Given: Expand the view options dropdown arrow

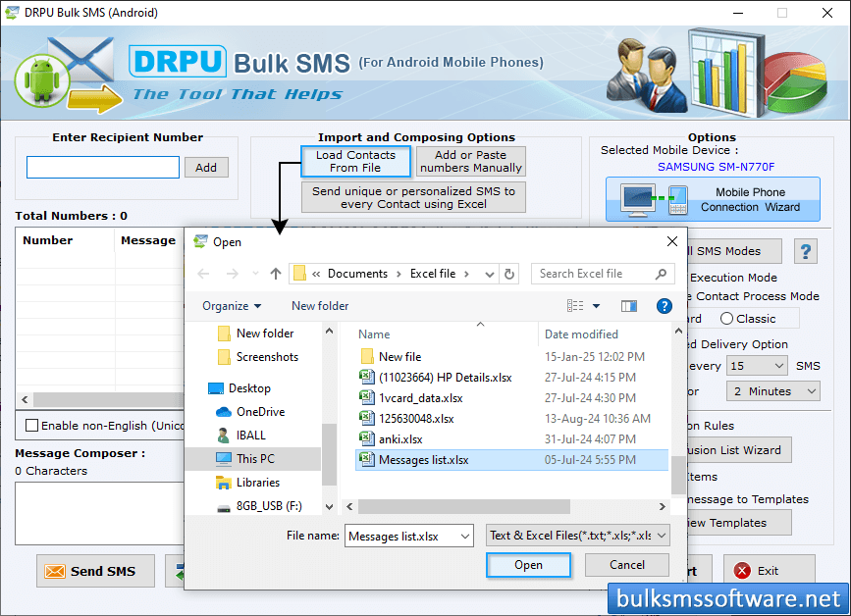Looking at the screenshot, I should 596,306.
